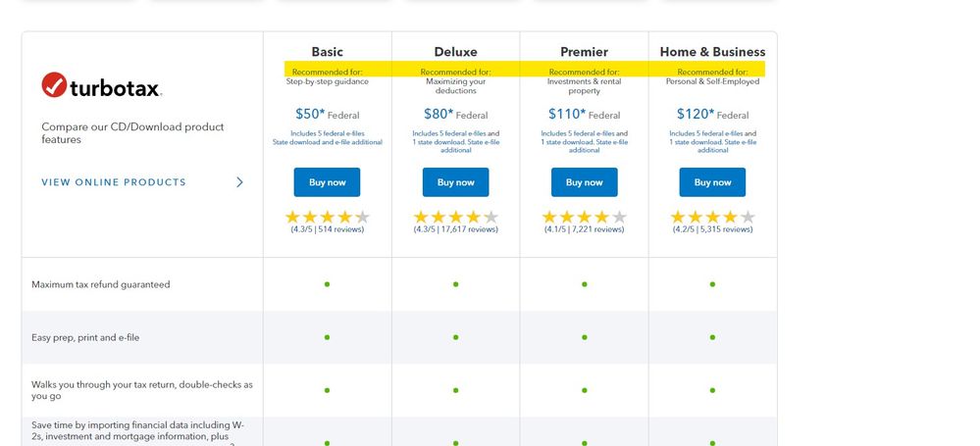The height and width of the screenshot is (446, 980).
Task: Open the 5,315 reviews for Home & Business
Action: (712, 230)
